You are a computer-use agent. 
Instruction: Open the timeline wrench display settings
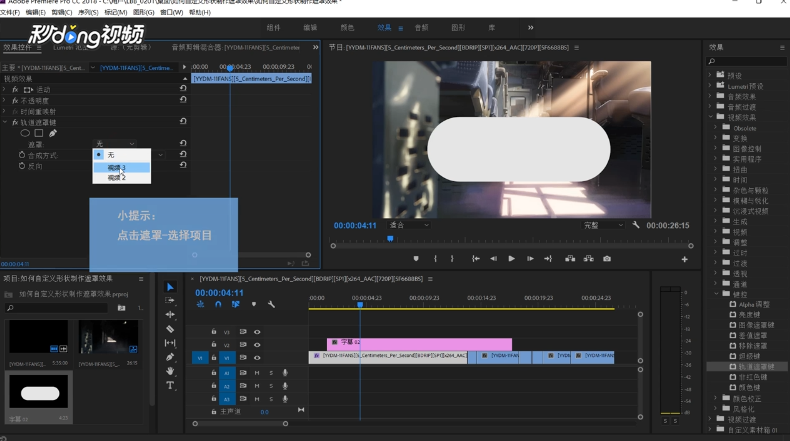272,304
